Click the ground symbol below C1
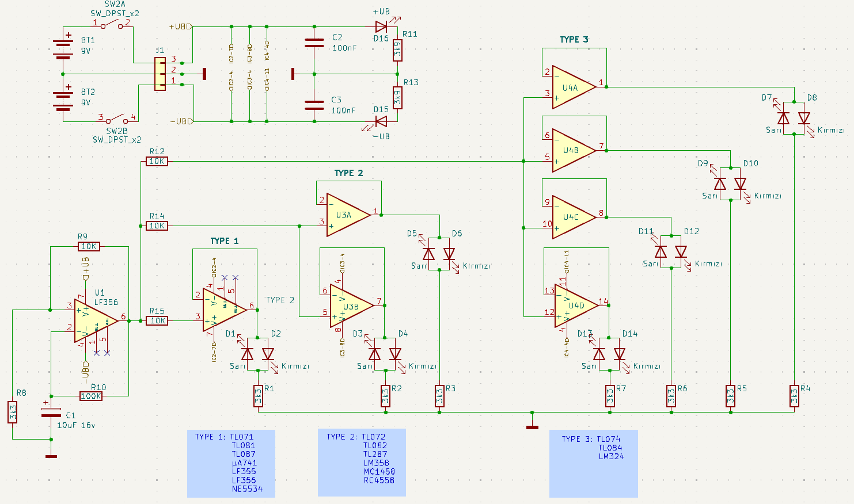 pyautogui.click(x=51, y=455)
